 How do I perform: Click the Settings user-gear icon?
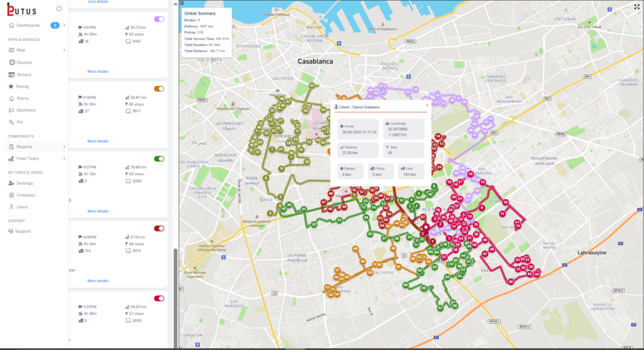click(11, 183)
